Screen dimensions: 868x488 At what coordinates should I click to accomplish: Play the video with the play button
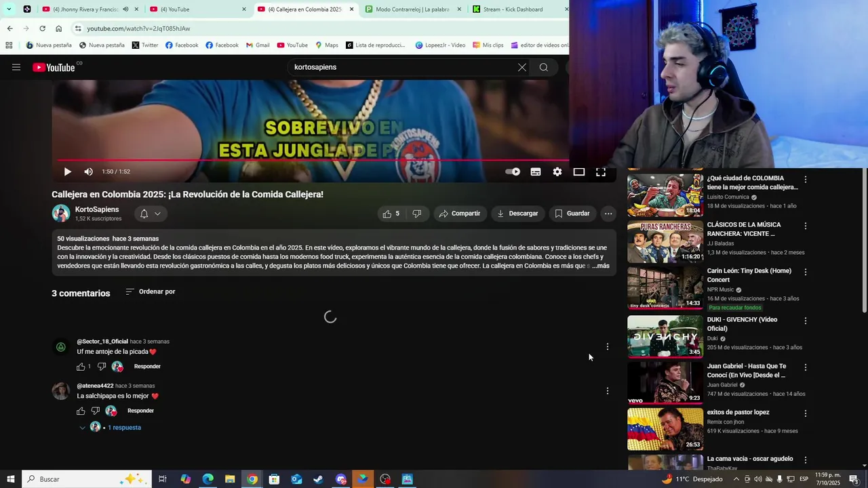[x=67, y=171]
